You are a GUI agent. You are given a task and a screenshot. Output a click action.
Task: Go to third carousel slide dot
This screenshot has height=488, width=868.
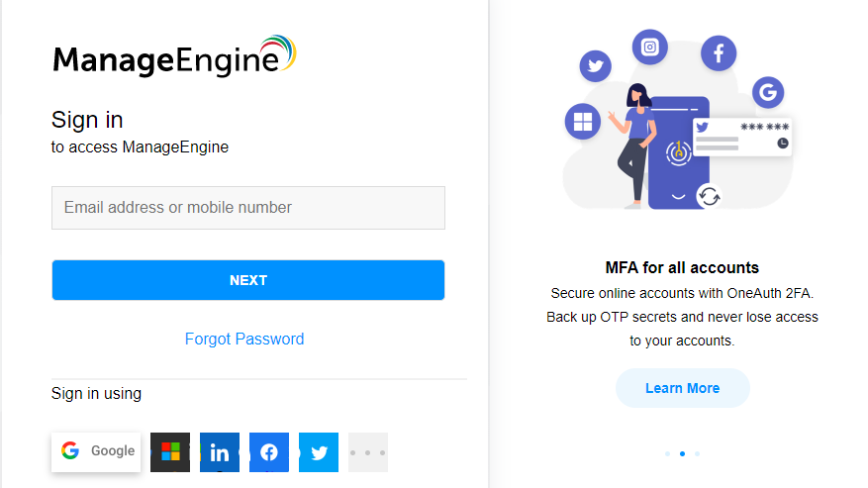click(x=698, y=453)
